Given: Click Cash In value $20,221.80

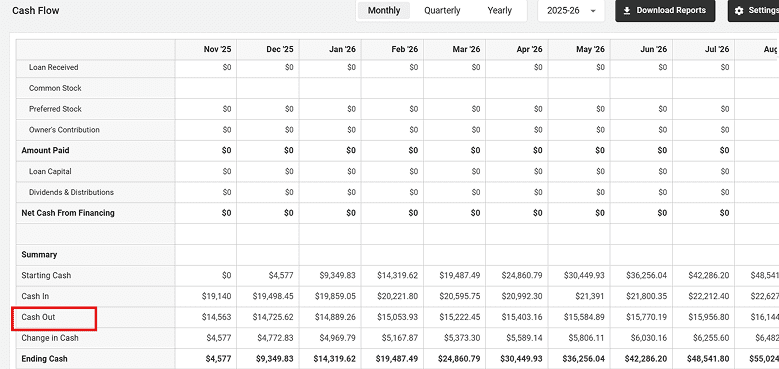Looking at the screenshot, I should 397,296.
